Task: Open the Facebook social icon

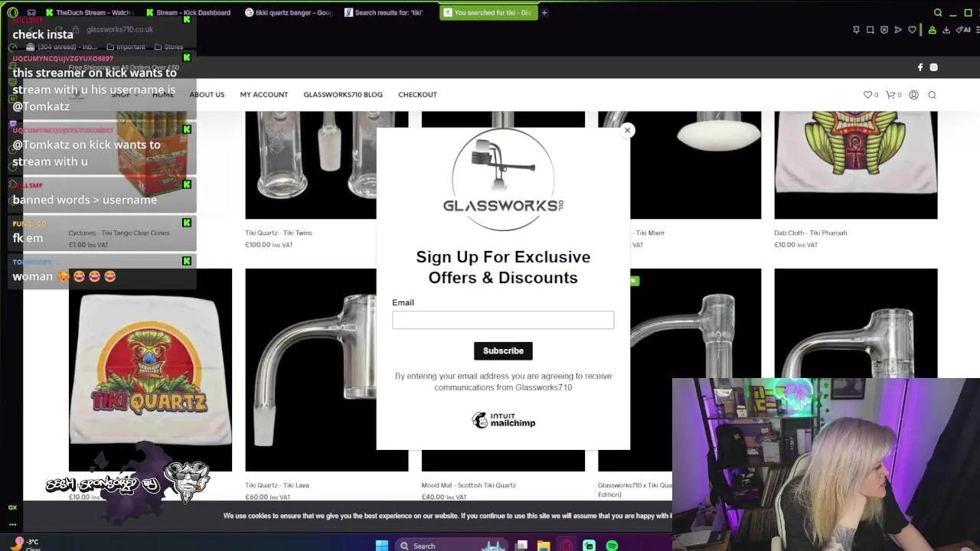Action: pyautogui.click(x=920, y=67)
